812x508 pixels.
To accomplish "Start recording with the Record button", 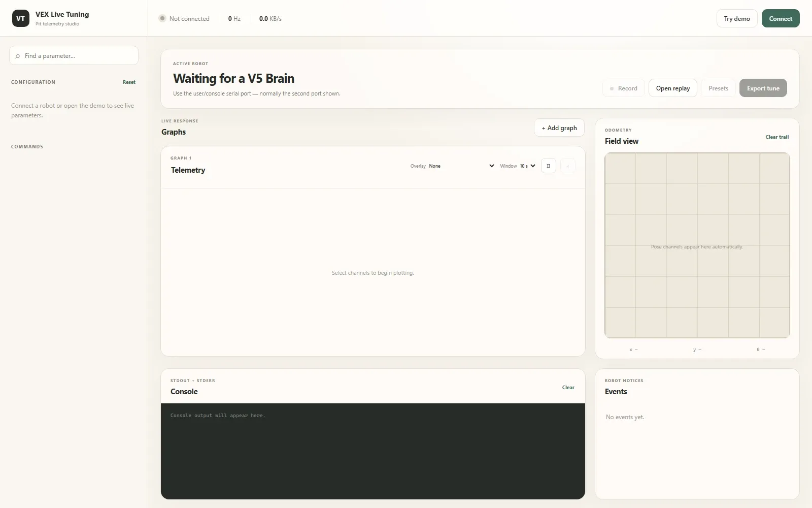I will click(x=623, y=88).
